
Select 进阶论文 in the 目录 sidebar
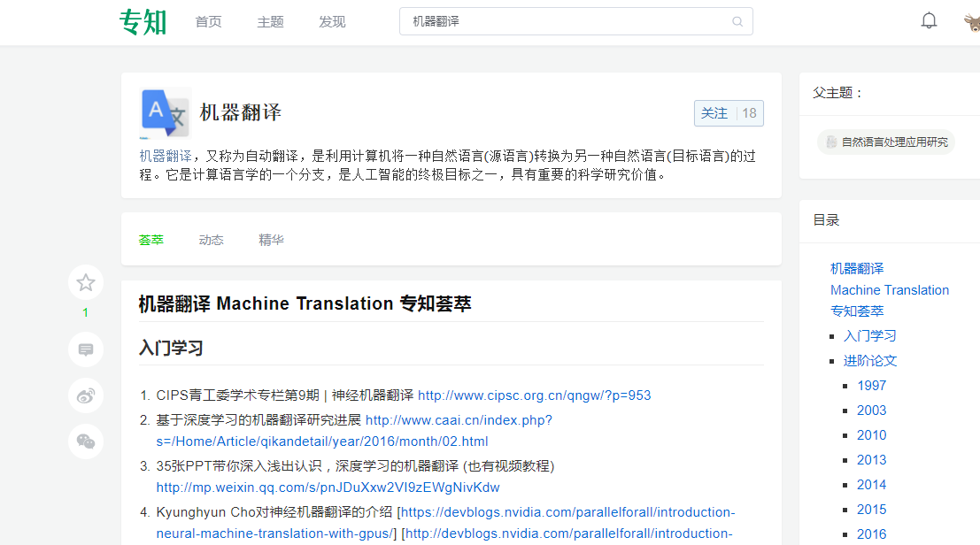coord(870,360)
